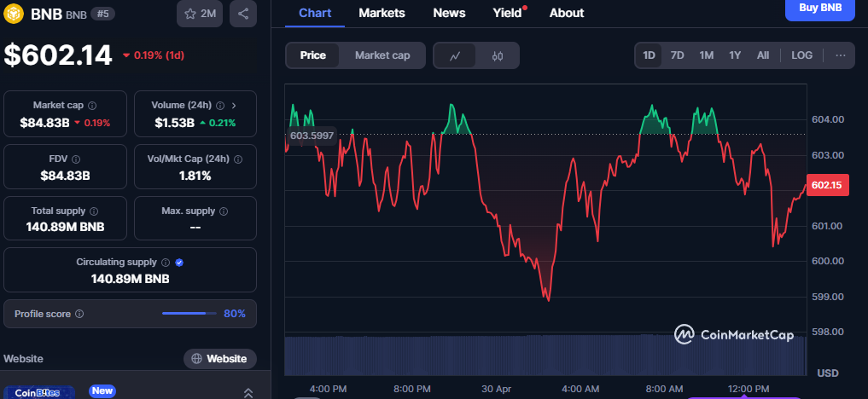This screenshot has height=399, width=868.
Task: Click the BNB coin logo icon
Action: [x=14, y=14]
